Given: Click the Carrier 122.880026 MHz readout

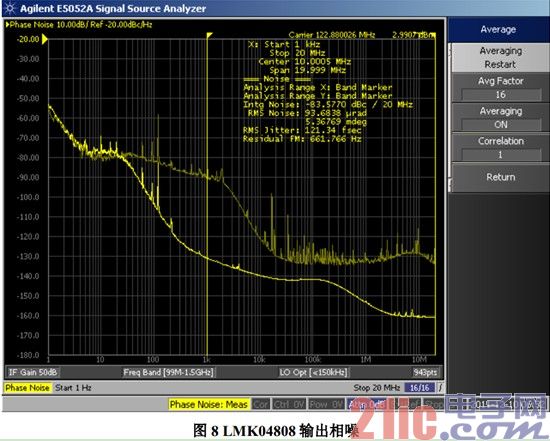Looking at the screenshot, I should click(332, 35).
